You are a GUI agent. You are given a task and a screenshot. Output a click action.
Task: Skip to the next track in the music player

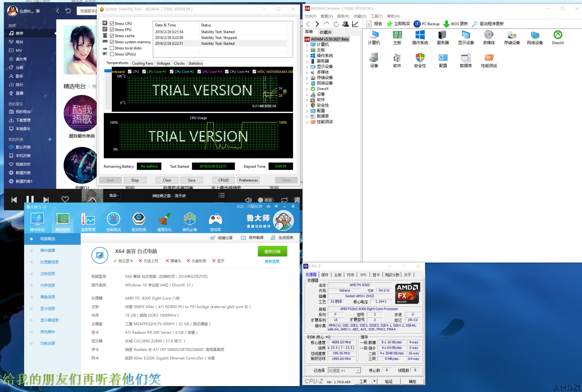[46, 199]
